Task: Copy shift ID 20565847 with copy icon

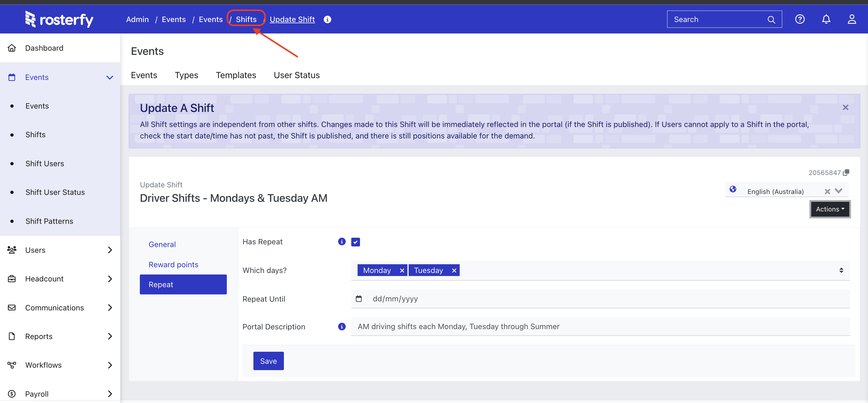Action: pyautogui.click(x=846, y=173)
